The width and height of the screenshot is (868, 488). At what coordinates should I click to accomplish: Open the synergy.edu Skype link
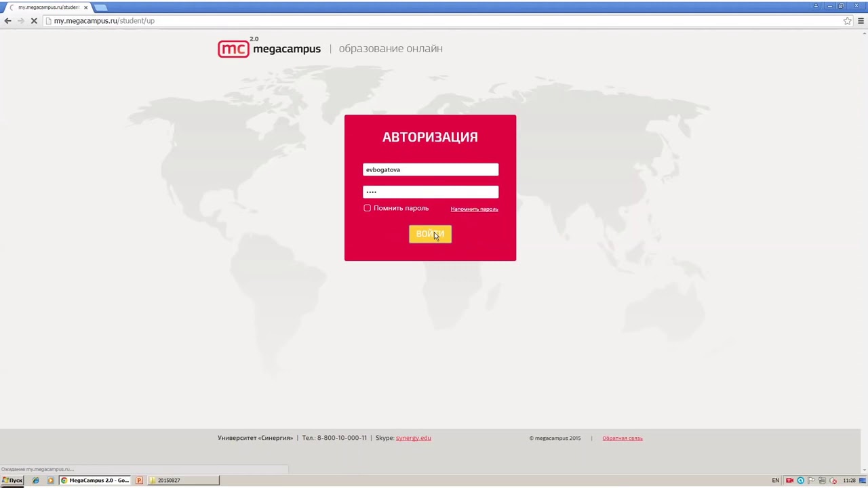[413, 438]
